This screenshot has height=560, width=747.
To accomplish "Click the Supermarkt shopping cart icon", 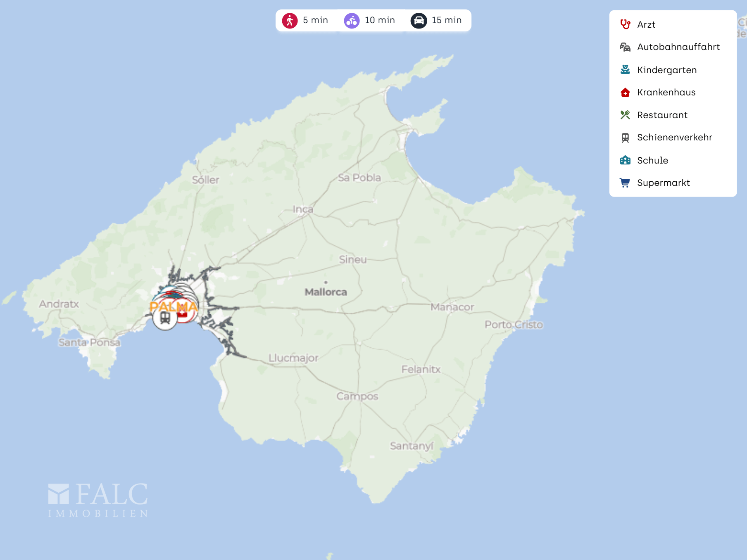I will (625, 183).
